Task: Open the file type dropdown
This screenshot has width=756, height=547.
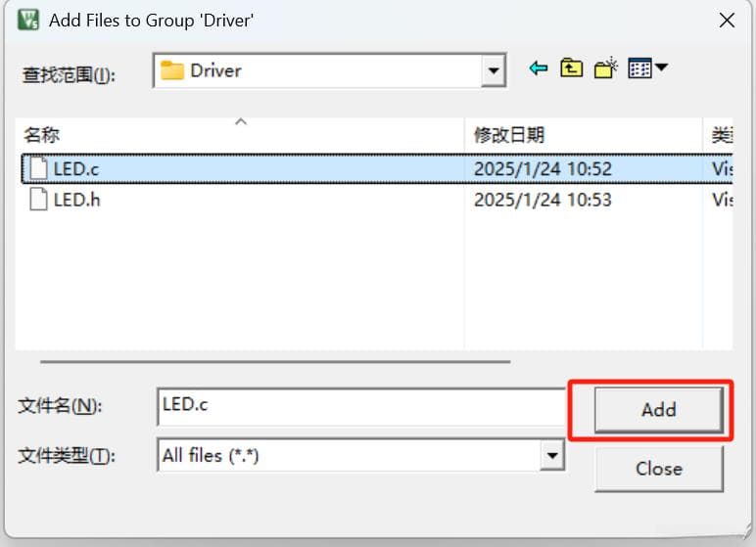Action: point(552,455)
